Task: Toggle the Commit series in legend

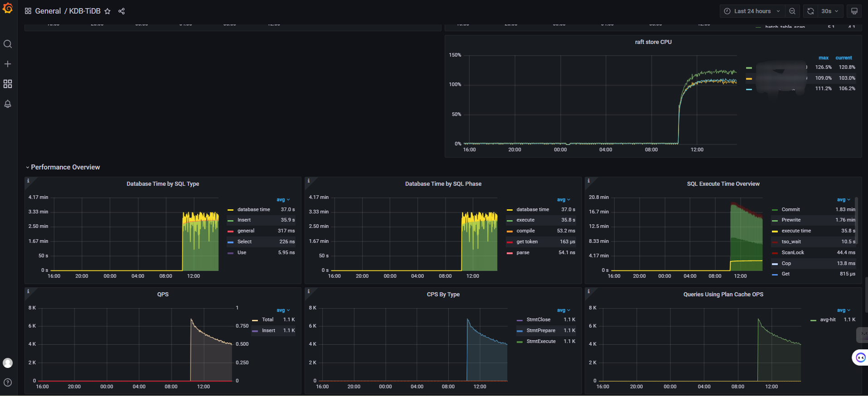Action: [x=790, y=210]
